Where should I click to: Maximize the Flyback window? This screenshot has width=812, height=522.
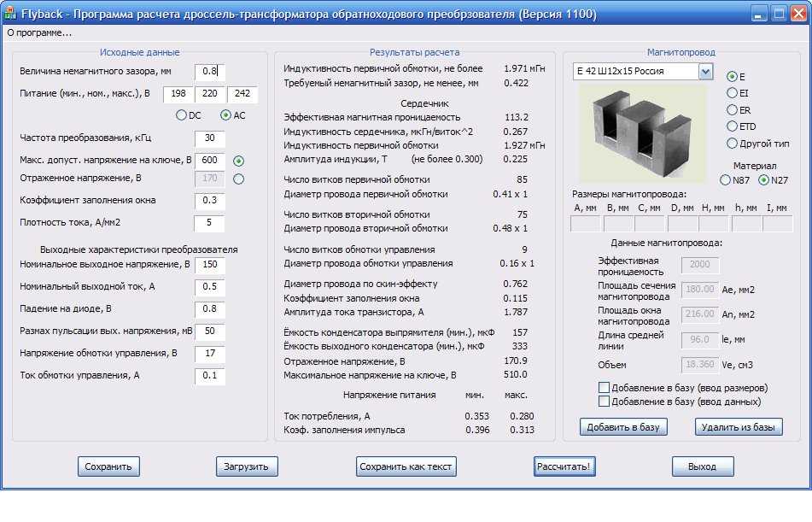click(x=779, y=14)
